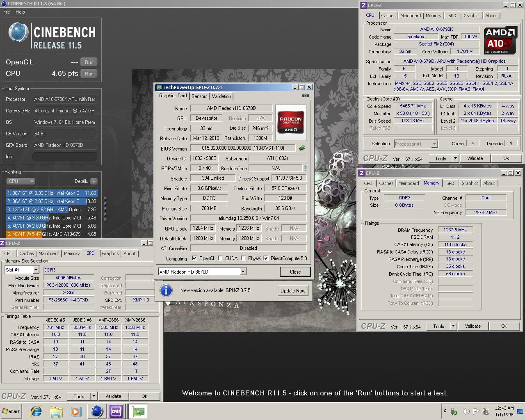Image resolution: width=525 pixels, height=420 pixels.
Task: Select ranking row 6 AMD A10-6790K
Action: click(x=52, y=234)
